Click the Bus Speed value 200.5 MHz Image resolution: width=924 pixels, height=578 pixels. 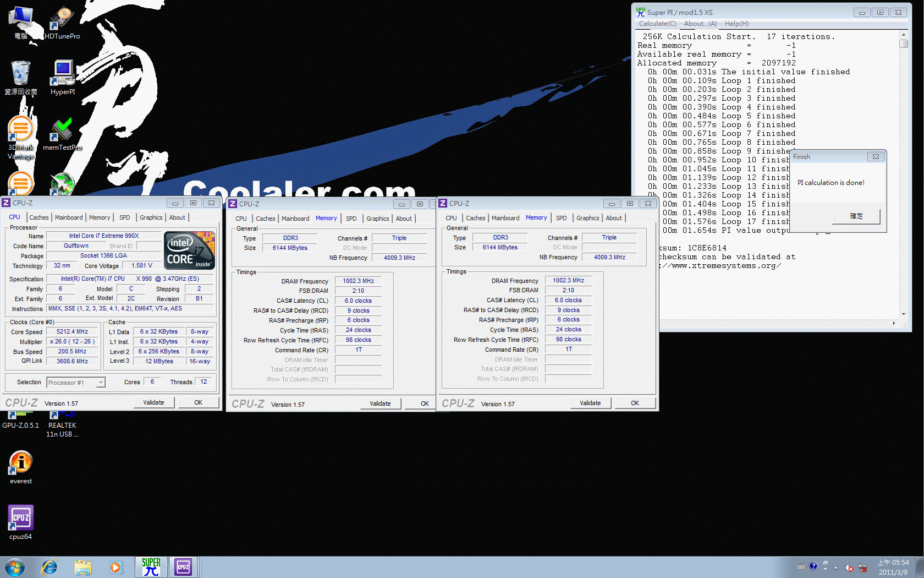coord(73,351)
